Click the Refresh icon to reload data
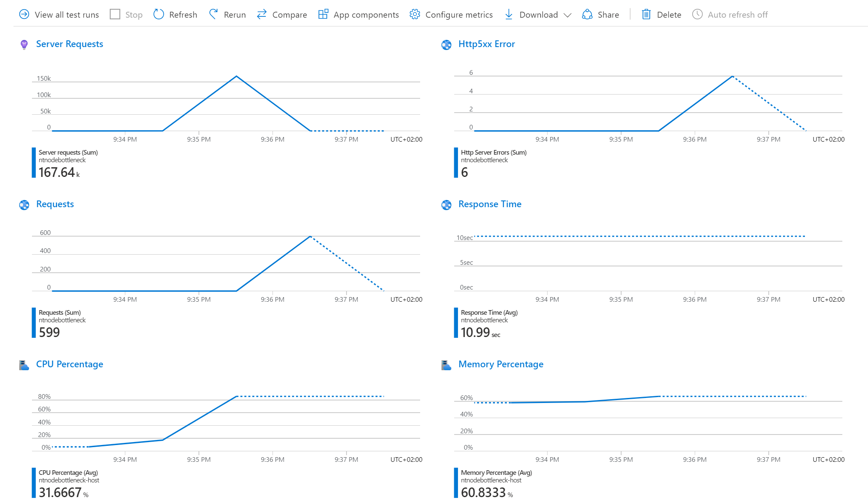The image size is (868, 503). [159, 13]
